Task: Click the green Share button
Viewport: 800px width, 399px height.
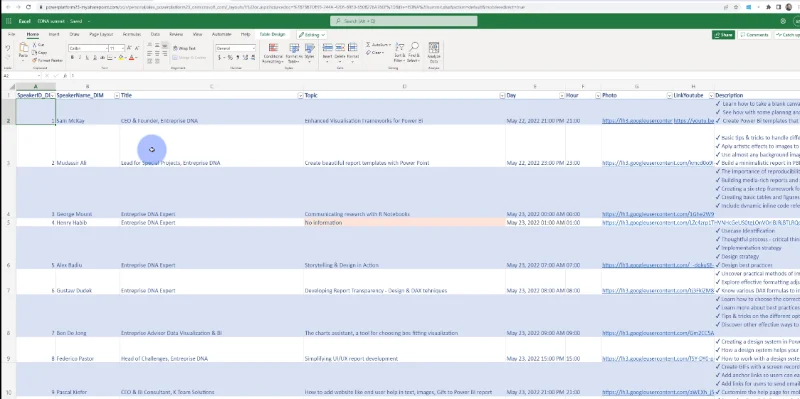Action: (x=723, y=35)
